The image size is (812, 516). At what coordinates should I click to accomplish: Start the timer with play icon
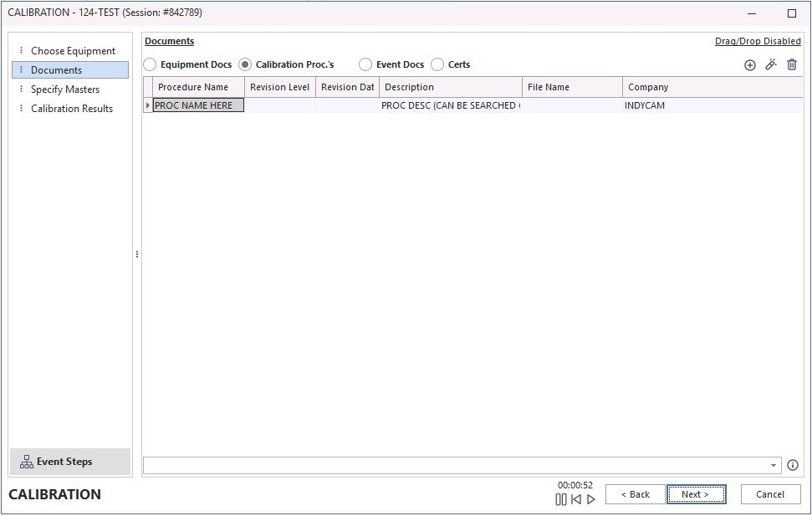pyautogui.click(x=591, y=499)
